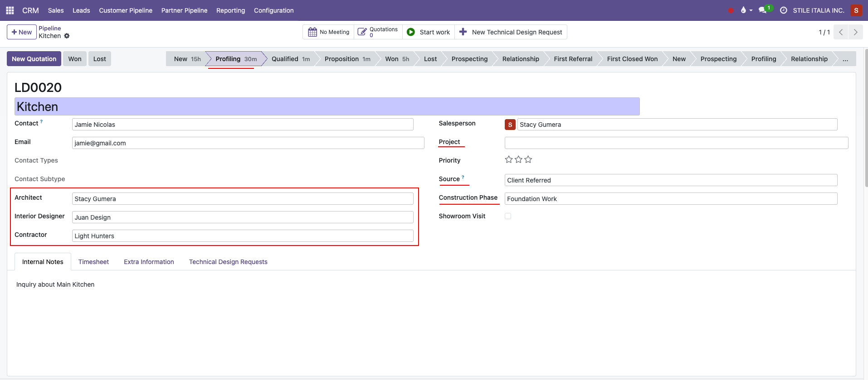Open the water drop dropdown in header
Viewport: 868px width, 380px height.
pos(746,10)
